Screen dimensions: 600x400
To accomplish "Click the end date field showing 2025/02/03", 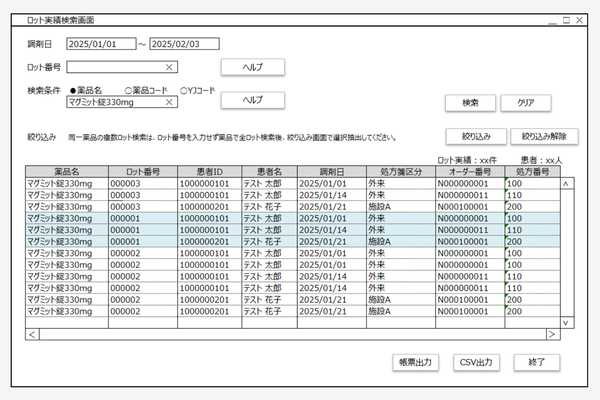I will point(183,44).
